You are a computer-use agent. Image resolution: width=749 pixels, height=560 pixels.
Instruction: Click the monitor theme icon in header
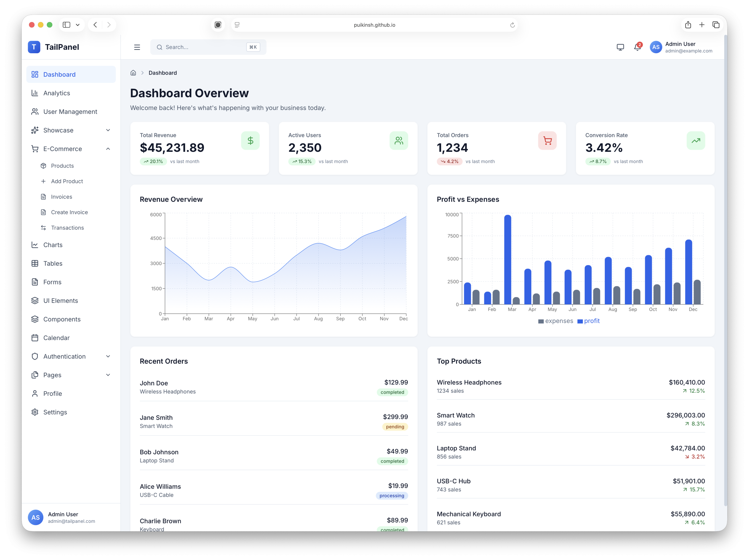coord(620,47)
